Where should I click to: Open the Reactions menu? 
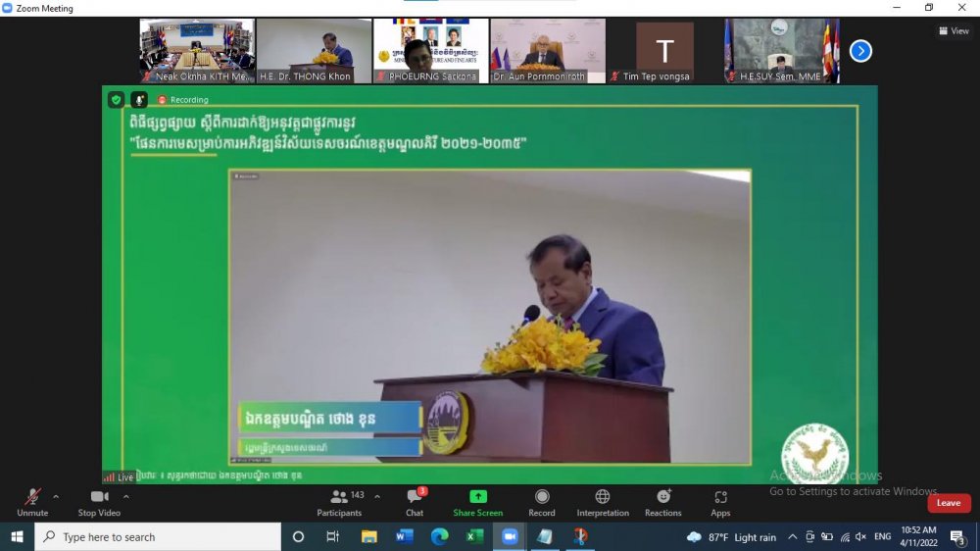tap(663, 502)
